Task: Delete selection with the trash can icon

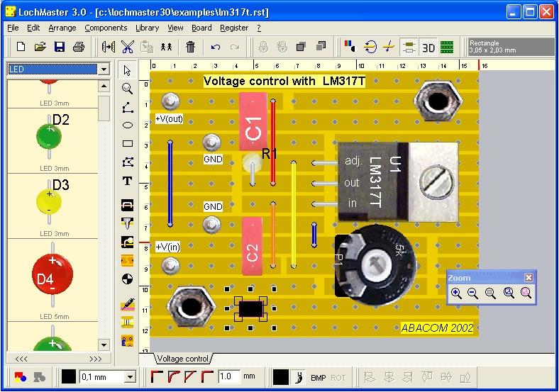Action: pyautogui.click(x=190, y=47)
